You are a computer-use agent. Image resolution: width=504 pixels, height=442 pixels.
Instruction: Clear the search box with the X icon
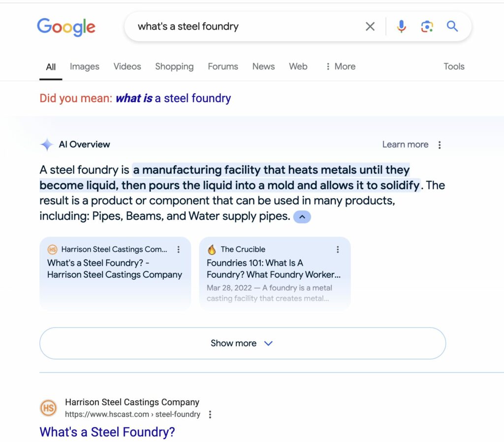370,27
